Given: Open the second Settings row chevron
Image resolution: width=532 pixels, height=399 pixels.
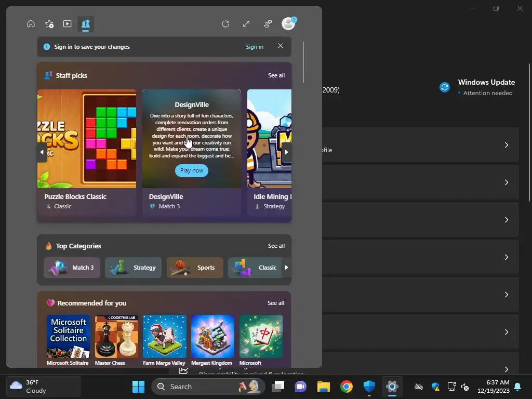Looking at the screenshot, I should 506,182.
